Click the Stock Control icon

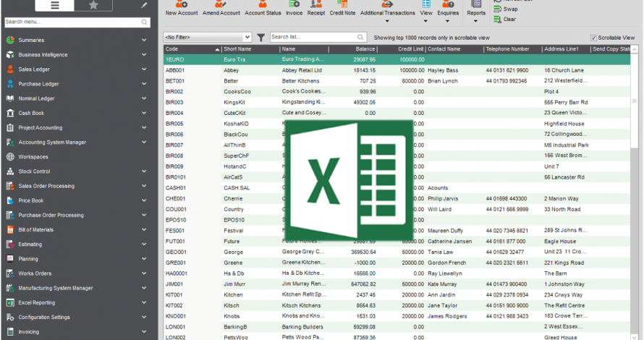[x=10, y=171]
